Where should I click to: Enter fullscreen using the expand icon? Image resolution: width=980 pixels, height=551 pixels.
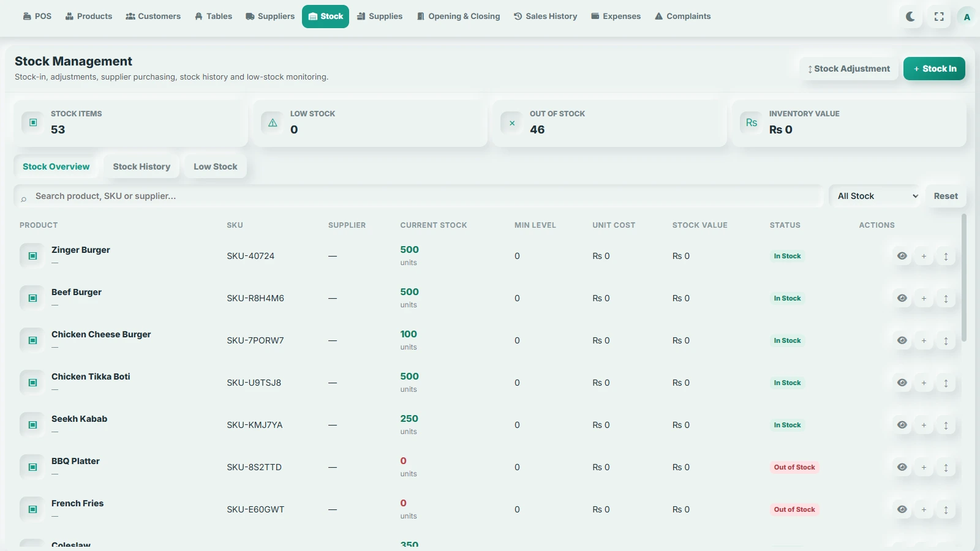[939, 17]
